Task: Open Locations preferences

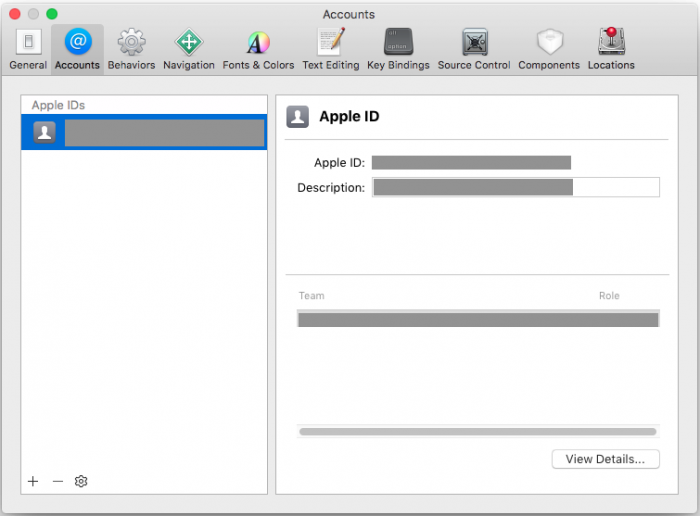Action: (x=611, y=50)
